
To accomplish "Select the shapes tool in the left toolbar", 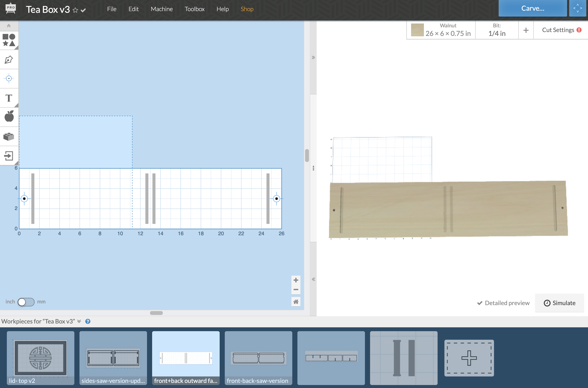I will [x=9, y=40].
